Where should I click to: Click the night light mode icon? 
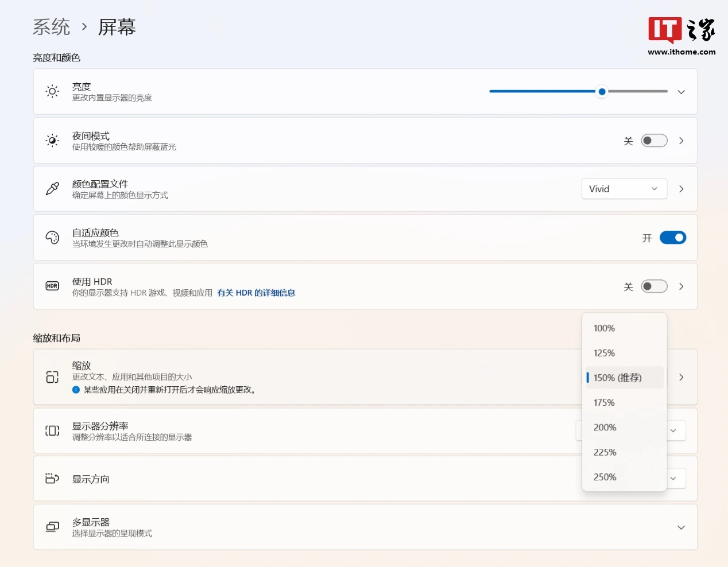(x=52, y=141)
